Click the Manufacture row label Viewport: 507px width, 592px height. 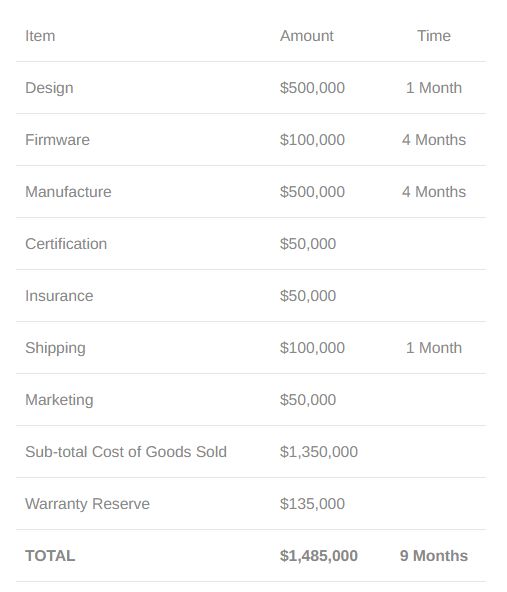pyautogui.click(x=68, y=192)
